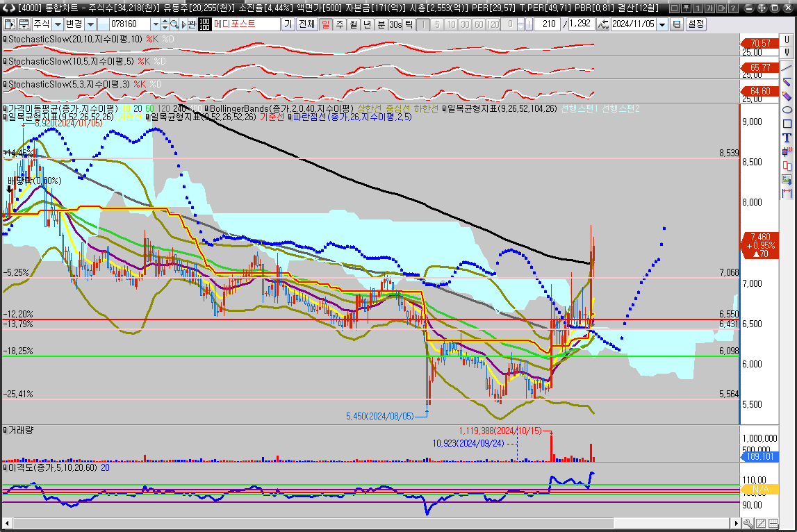Select the small pencil line tool
This screenshot has height=532, width=797.
[787, 82]
